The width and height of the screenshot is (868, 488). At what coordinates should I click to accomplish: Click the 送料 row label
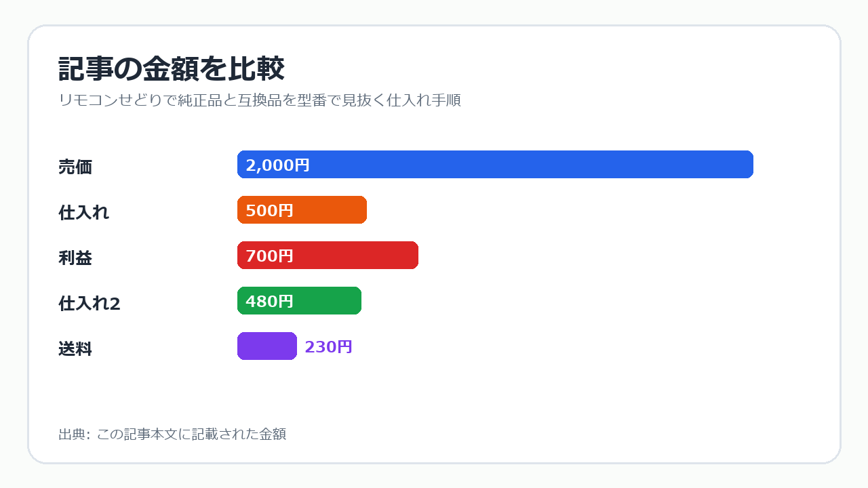coord(75,349)
